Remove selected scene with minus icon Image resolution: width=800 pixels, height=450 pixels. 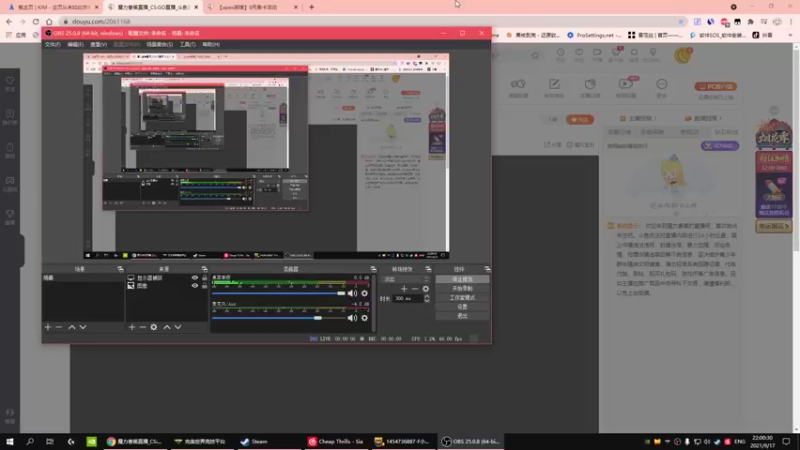tap(59, 327)
